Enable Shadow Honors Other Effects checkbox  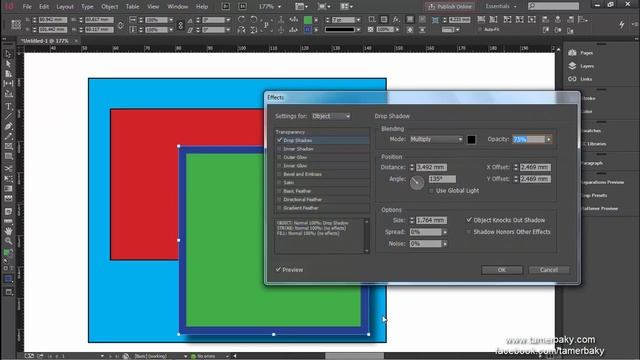[x=469, y=232]
